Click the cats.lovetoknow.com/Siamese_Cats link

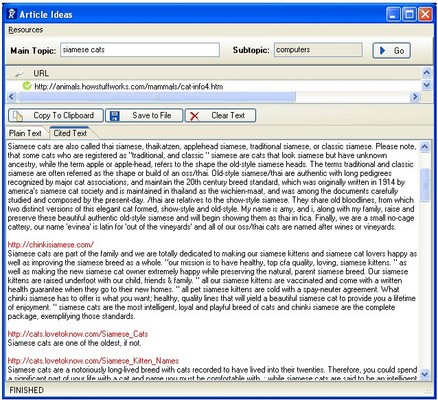78,334
